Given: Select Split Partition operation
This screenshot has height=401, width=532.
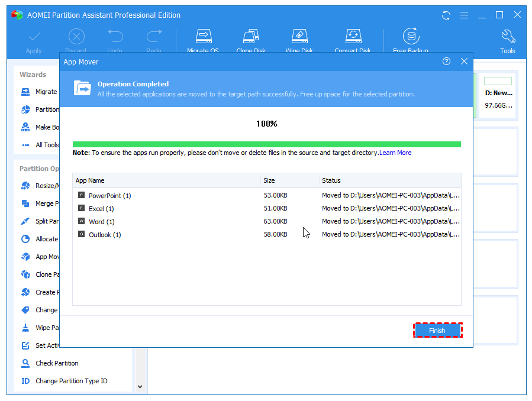Looking at the screenshot, I should (40, 221).
